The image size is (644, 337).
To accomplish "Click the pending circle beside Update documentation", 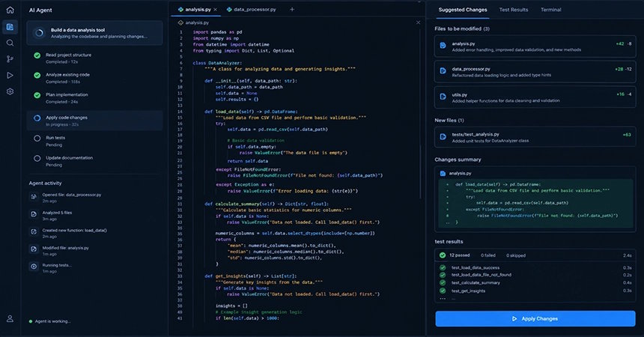I will pyautogui.click(x=37, y=158).
